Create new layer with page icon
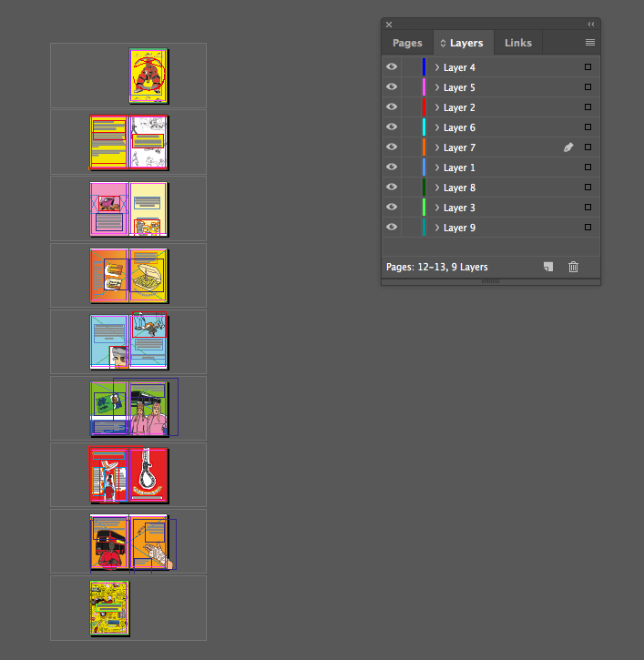 [548, 267]
